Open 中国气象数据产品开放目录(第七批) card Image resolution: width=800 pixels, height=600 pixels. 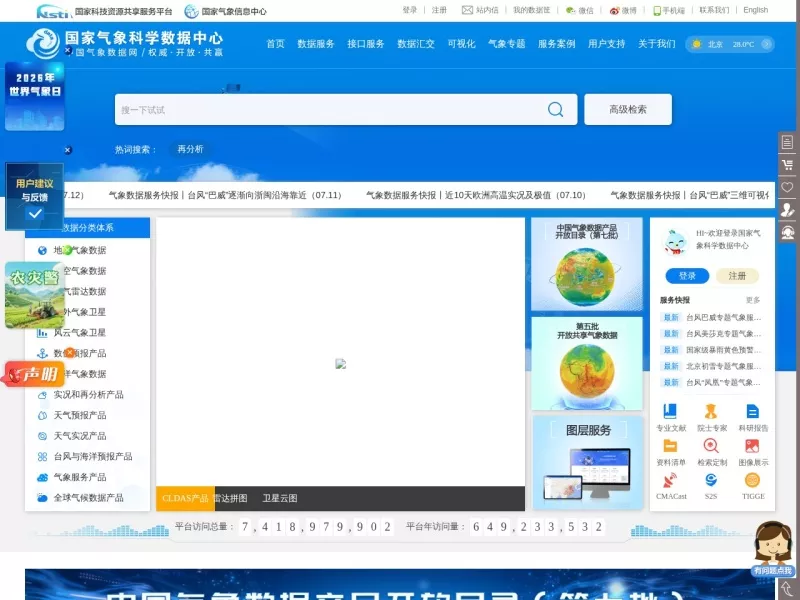(x=587, y=264)
